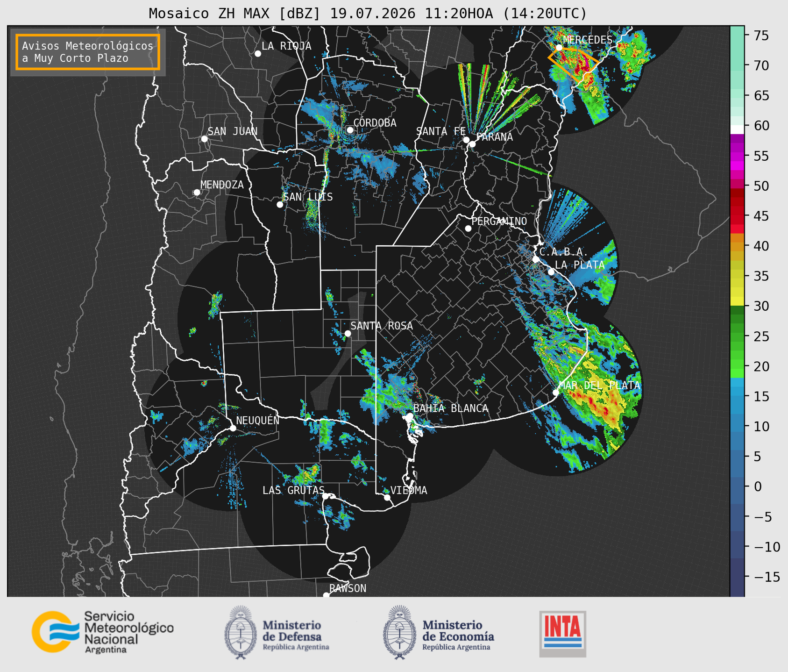The height and width of the screenshot is (672, 788).
Task: Click the Mendoza city marker dot
Action: click(197, 193)
